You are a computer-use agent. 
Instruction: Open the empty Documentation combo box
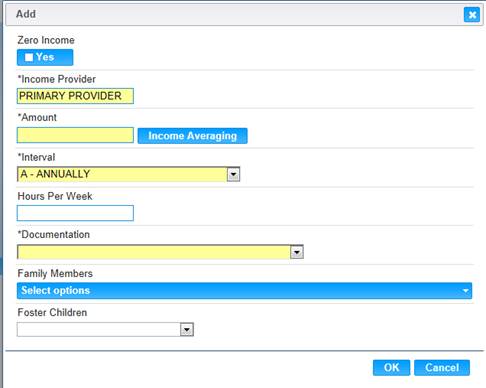tap(160, 252)
